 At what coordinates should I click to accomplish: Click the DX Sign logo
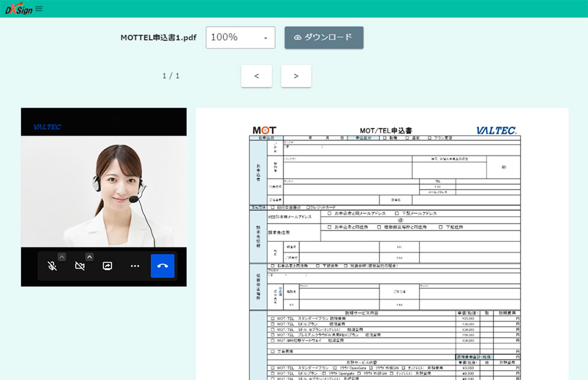pyautogui.click(x=19, y=9)
